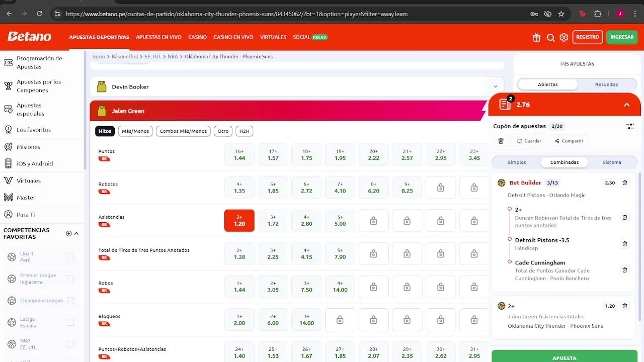Select Robos 2+ at 3.05
This screenshot has height=362, width=644.
click(273, 287)
